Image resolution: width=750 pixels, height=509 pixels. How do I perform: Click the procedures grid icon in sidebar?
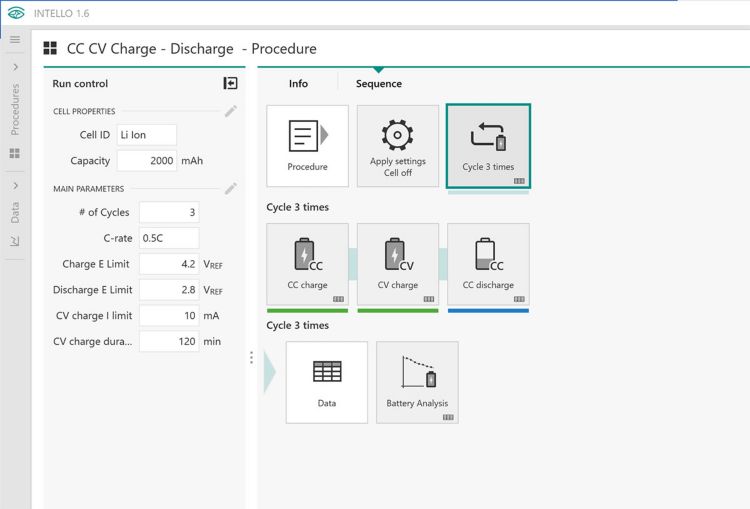click(15, 153)
